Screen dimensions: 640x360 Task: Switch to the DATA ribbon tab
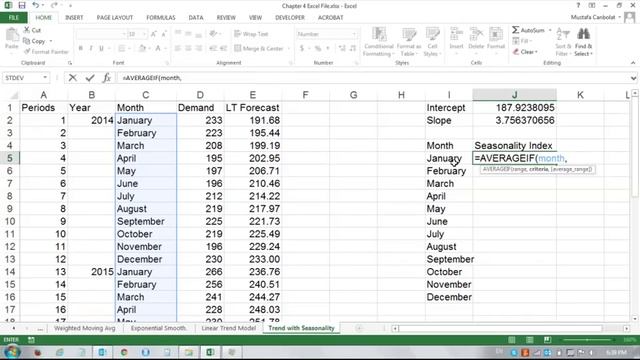coord(196,18)
